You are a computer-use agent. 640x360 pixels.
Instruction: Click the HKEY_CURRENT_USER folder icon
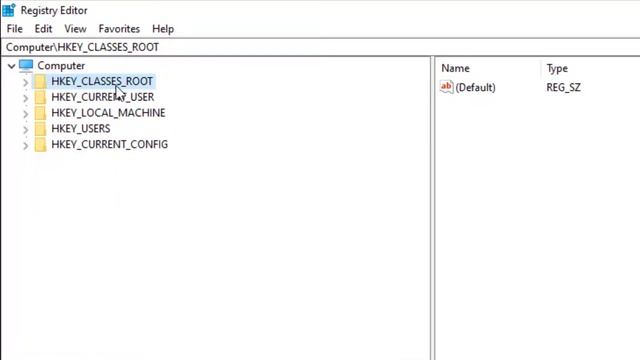pyautogui.click(x=40, y=97)
